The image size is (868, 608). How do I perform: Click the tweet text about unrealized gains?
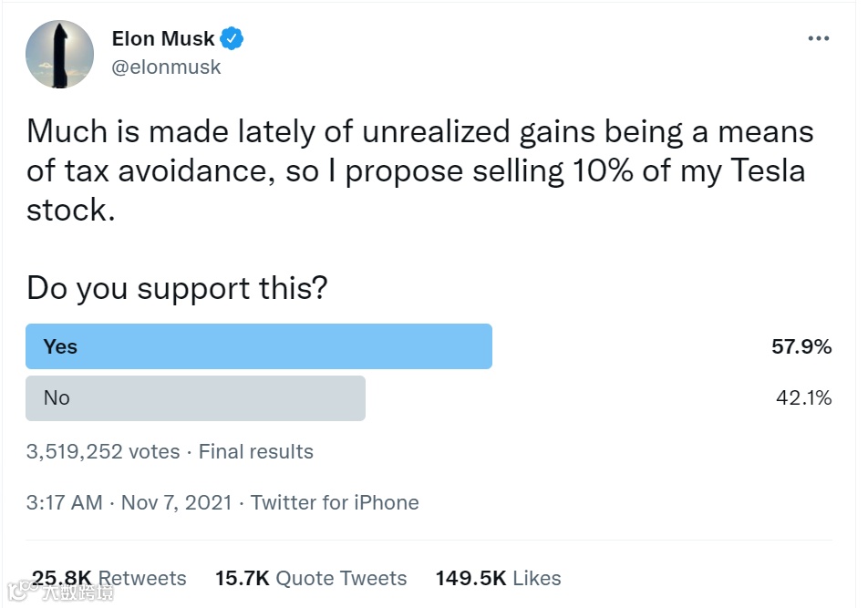(x=419, y=170)
